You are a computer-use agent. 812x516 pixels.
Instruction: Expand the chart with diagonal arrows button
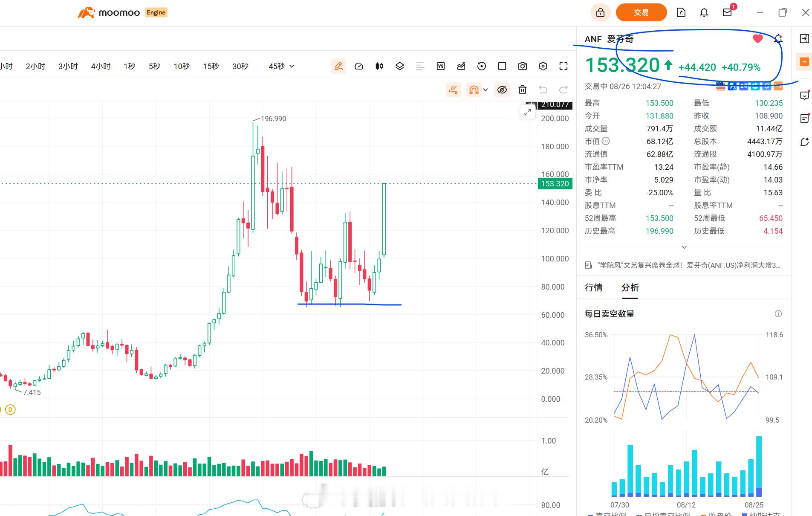click(528, 112)
